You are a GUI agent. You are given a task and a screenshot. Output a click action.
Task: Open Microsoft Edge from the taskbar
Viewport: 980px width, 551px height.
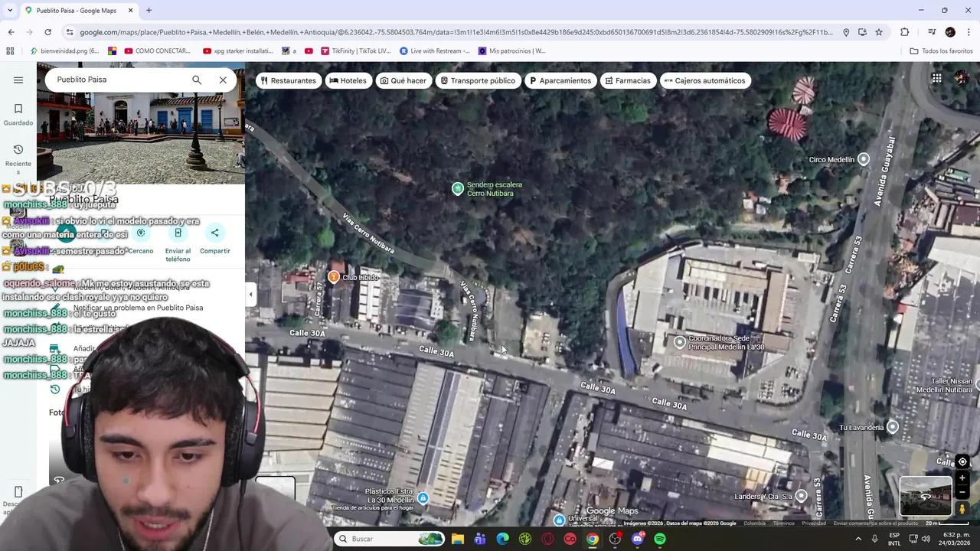[502, 539]
